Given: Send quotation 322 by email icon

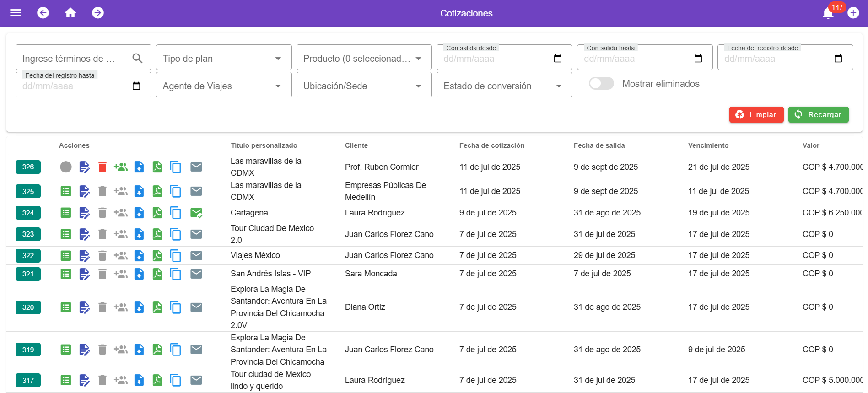Looking at the screenshot, I should click(196, 255).
